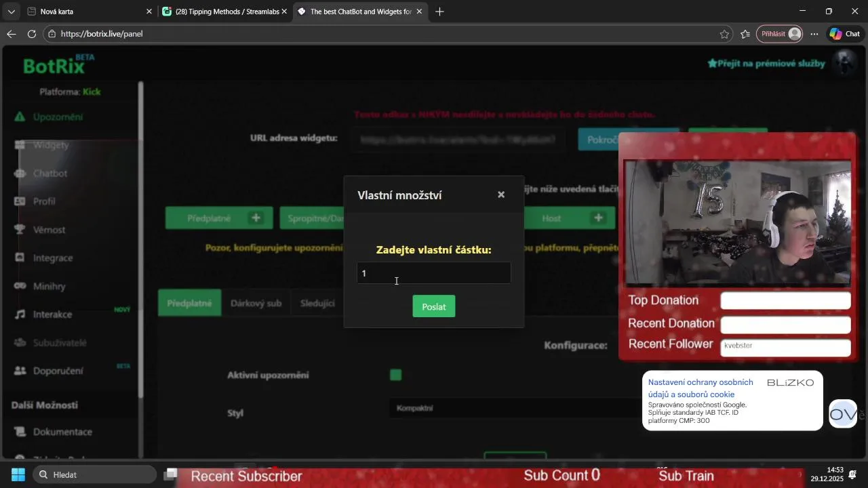
Task: Click the BotRix logo
Action: pyautogui.click(x=58, y=64)
